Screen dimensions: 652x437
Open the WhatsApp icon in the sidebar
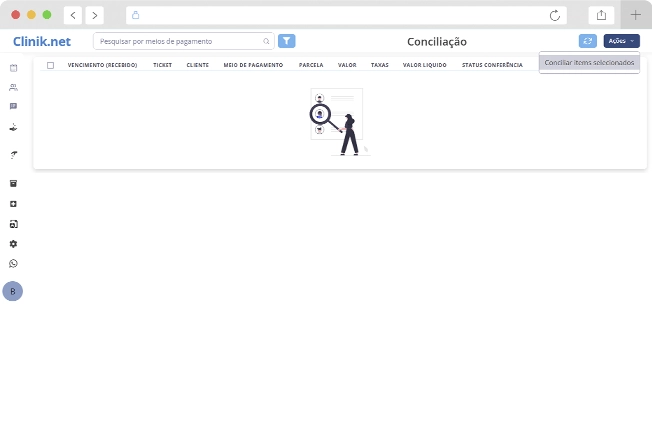[13, 264]
